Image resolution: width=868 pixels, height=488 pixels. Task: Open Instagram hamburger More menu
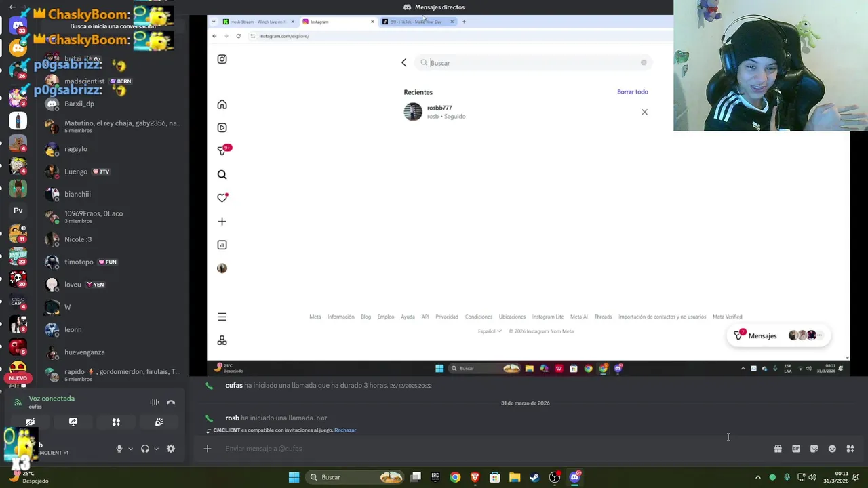pos(222,317)
